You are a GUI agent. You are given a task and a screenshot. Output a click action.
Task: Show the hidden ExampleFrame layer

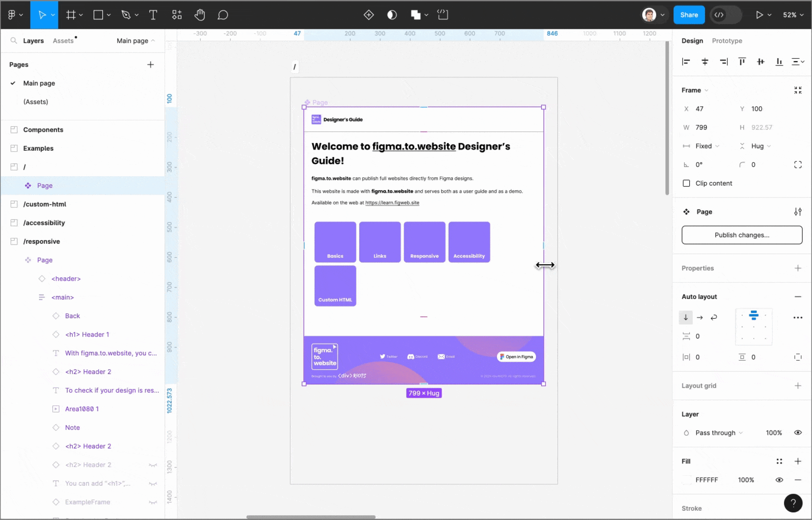[x=153, y=502]
